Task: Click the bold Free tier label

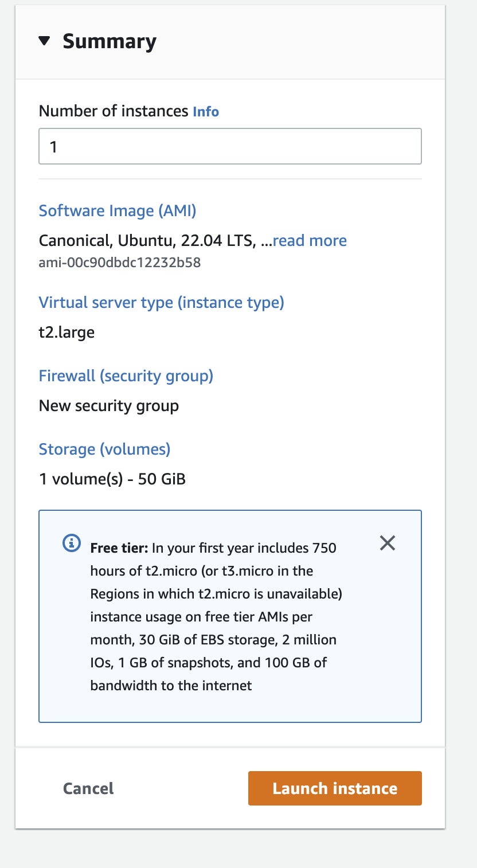Action: [119, 548]
